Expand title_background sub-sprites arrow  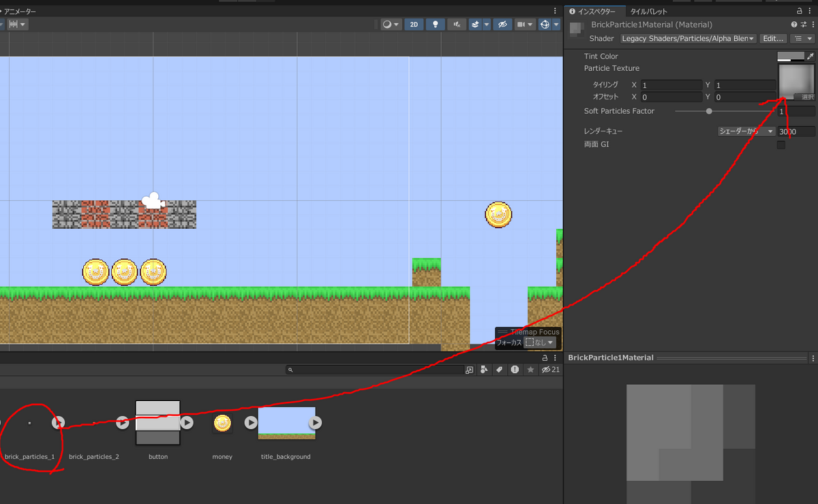click(314, 423)
